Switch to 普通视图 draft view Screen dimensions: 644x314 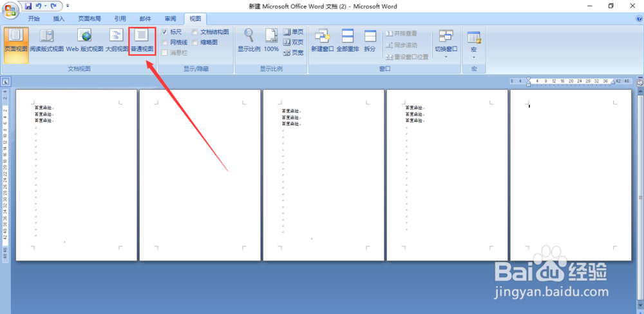click(x=142, y=41)
